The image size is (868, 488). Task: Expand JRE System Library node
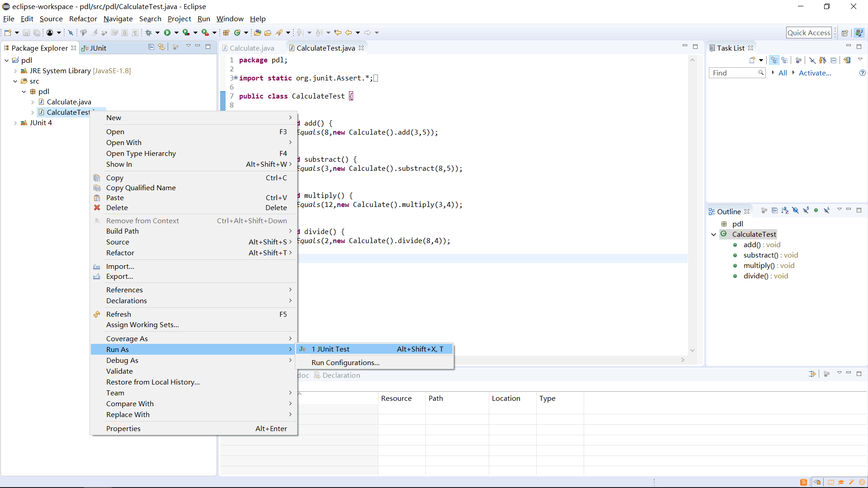15,71
